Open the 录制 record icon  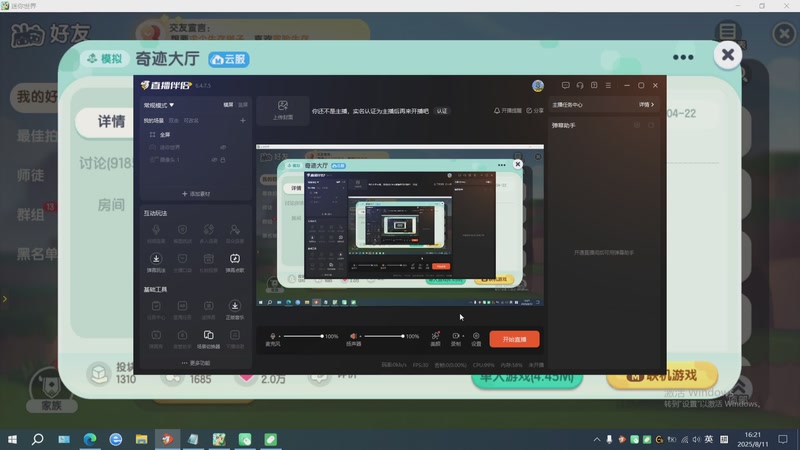455,338
